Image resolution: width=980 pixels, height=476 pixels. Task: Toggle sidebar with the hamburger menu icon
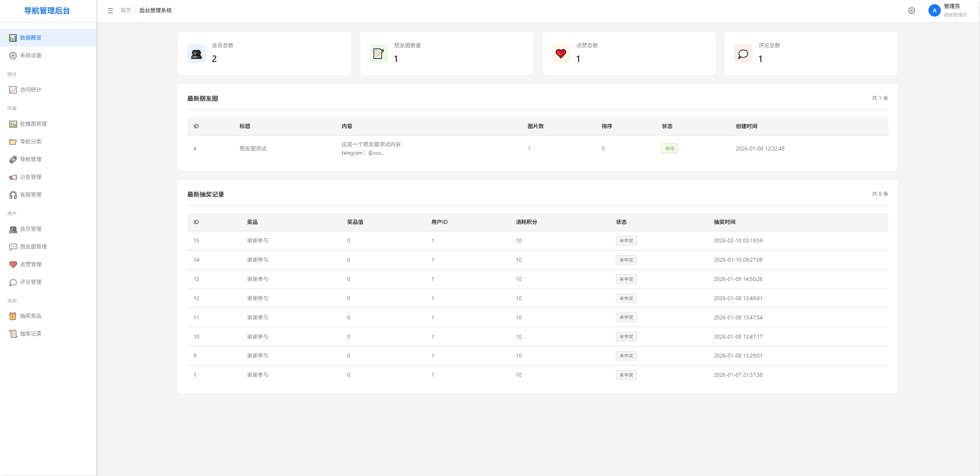(110, 11)
